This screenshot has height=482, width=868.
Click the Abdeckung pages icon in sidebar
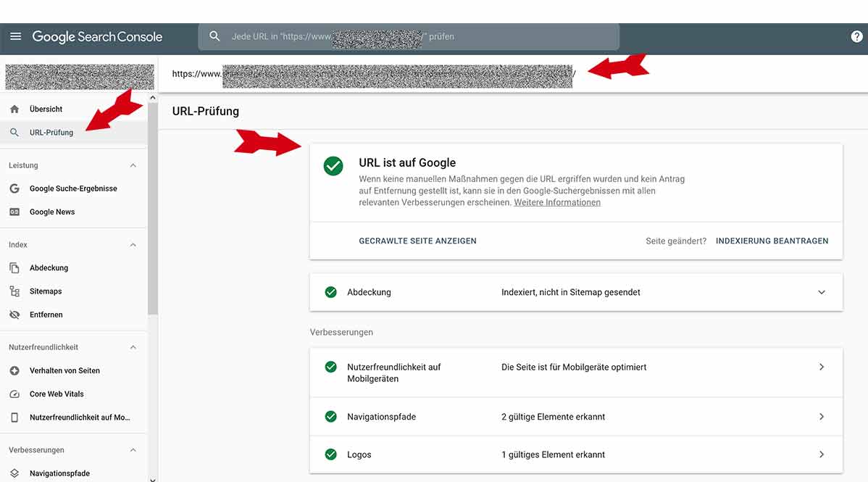coord(14,267)
